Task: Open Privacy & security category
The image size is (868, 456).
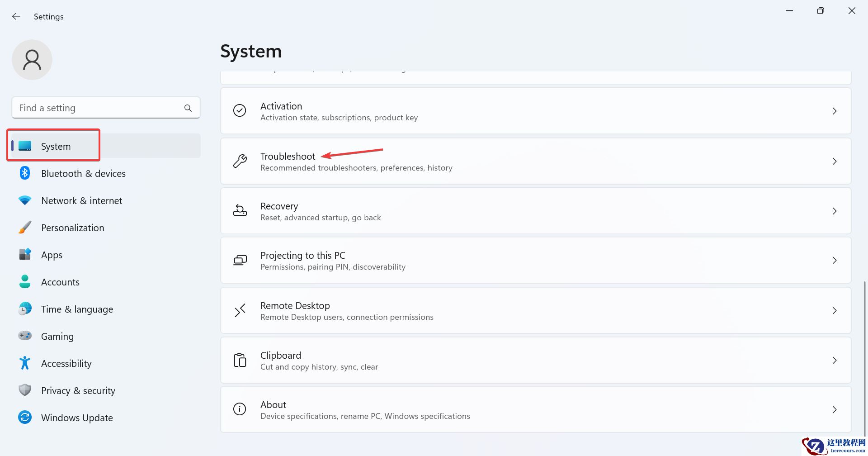Action: click(78, 390)
